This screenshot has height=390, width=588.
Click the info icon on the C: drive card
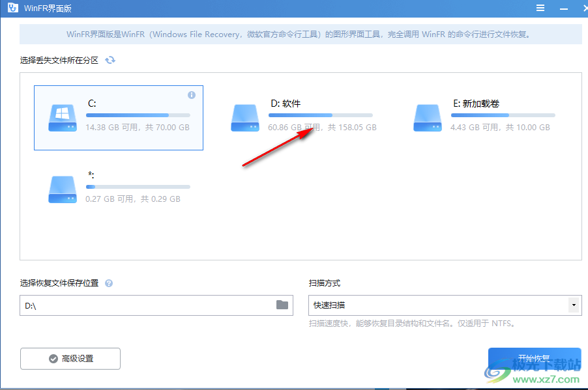coord(192,95)
